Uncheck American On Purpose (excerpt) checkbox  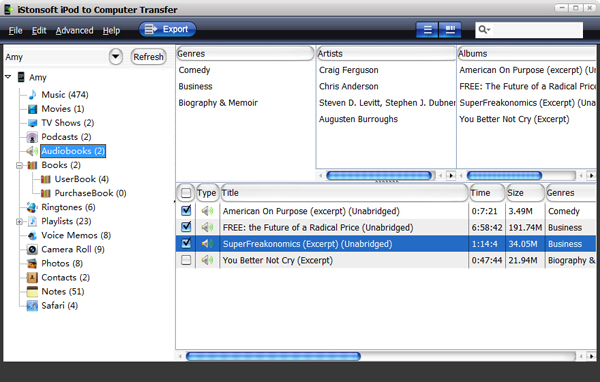coord(186,211)
